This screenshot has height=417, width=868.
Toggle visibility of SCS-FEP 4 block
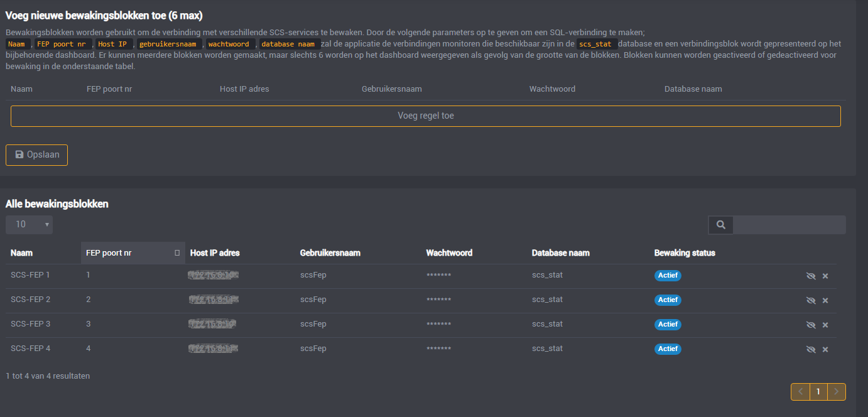click(x=811, y=349)
